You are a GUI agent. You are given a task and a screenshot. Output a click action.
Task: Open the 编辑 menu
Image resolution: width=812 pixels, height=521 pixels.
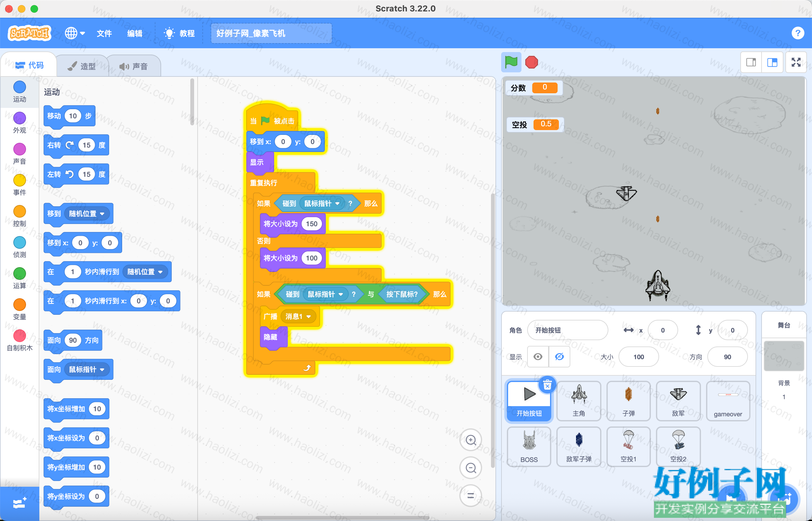pos(134,33)
